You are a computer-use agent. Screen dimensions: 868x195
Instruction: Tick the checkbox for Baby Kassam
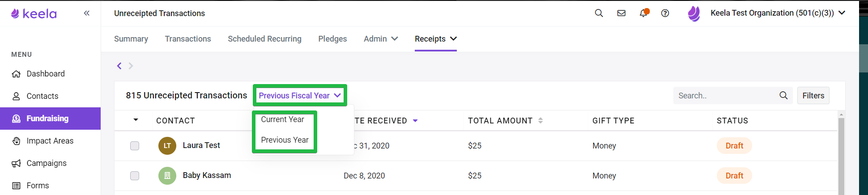(135, 176)
